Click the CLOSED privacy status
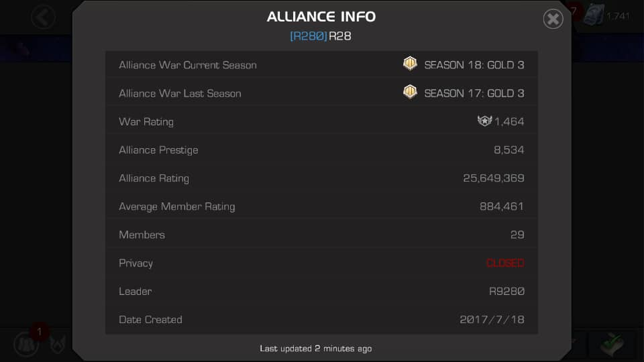The width and height of the screenshot is (644, 362). pos(505,263)
